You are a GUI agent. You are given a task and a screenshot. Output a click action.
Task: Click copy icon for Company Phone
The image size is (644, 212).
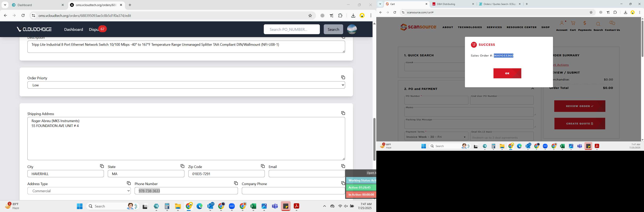(x=343, y=183)
